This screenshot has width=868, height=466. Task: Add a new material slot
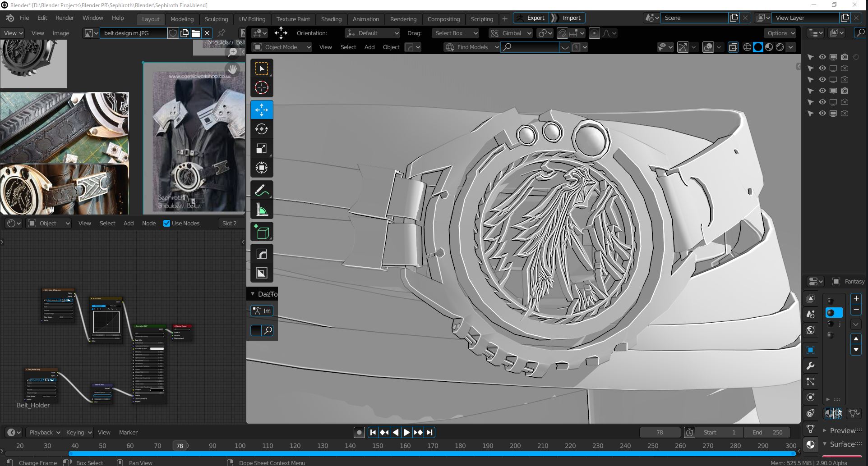click(x=856, y=298)
